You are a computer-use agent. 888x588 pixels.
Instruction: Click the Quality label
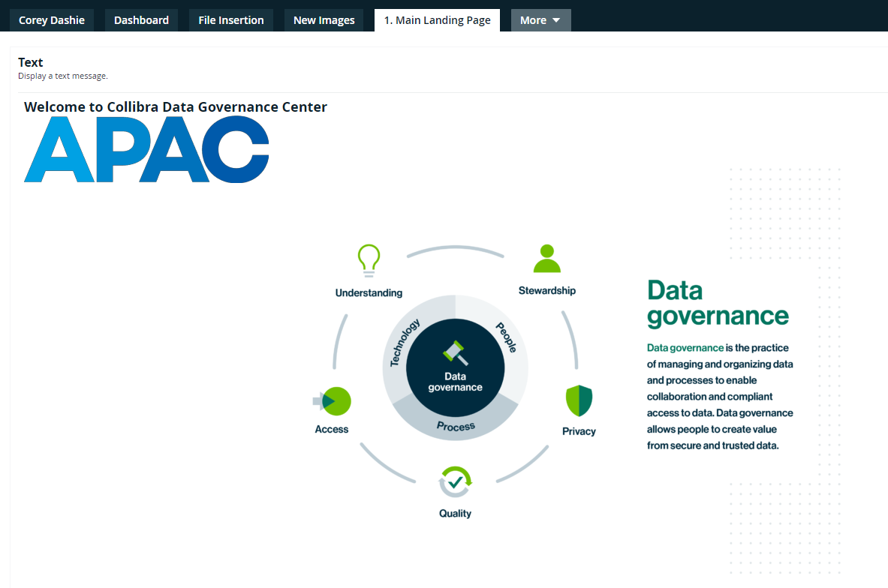pos(456,513)
